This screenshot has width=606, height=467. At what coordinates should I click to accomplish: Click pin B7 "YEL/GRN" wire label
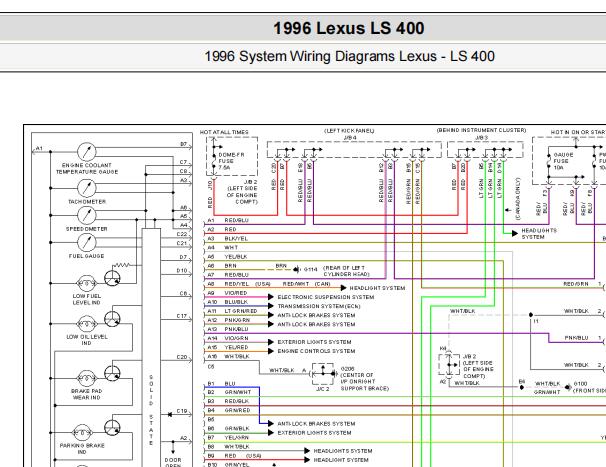(237, 438)
